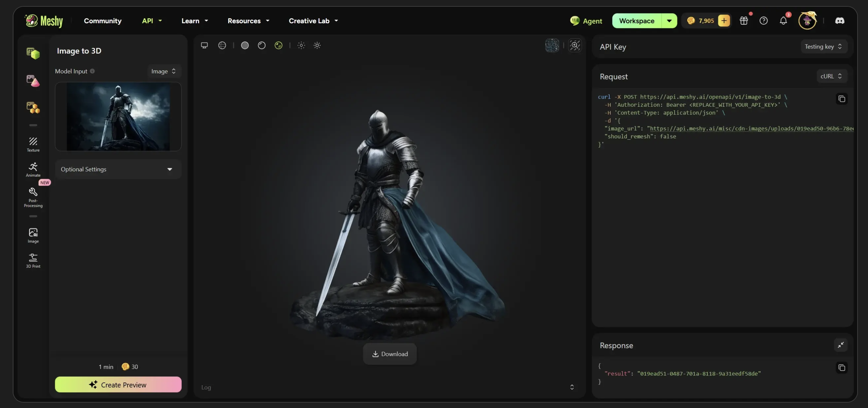Select the Text to 3D sidebar icon

(x=33, y=53)
